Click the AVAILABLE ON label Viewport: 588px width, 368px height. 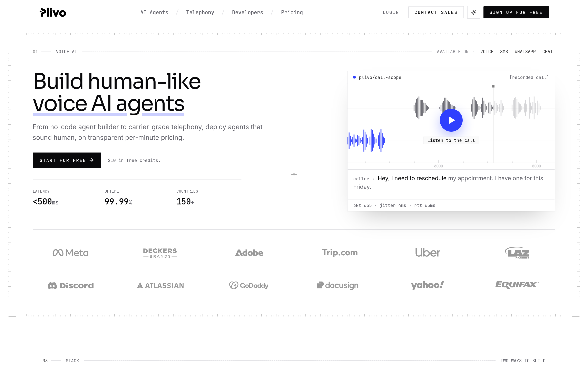(452, 52)
